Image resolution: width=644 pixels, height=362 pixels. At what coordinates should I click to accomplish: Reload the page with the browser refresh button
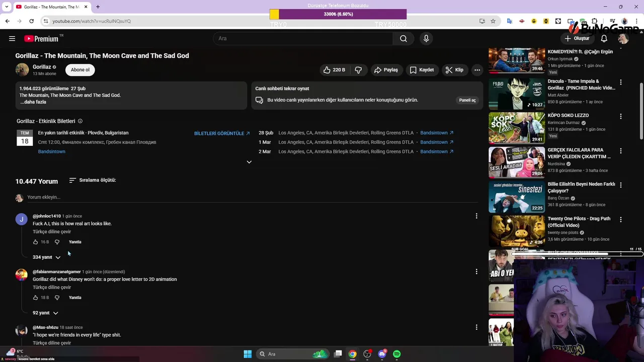pos(31,21)
